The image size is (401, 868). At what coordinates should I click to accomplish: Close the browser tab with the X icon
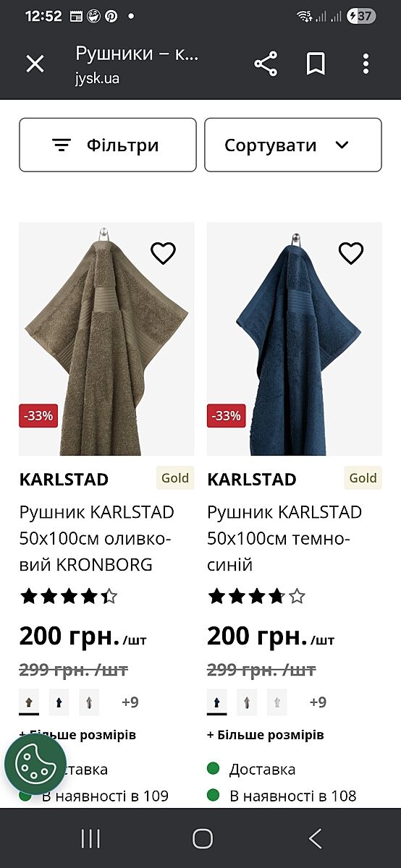coord(35,64)
